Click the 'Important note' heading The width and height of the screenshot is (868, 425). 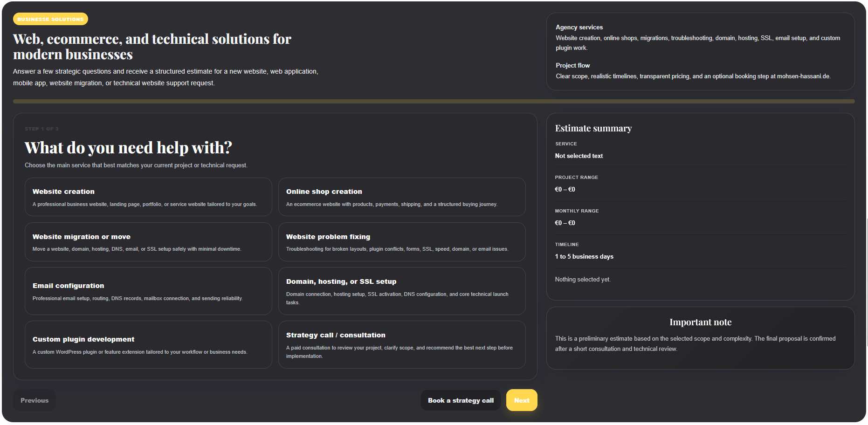(700, 322)
